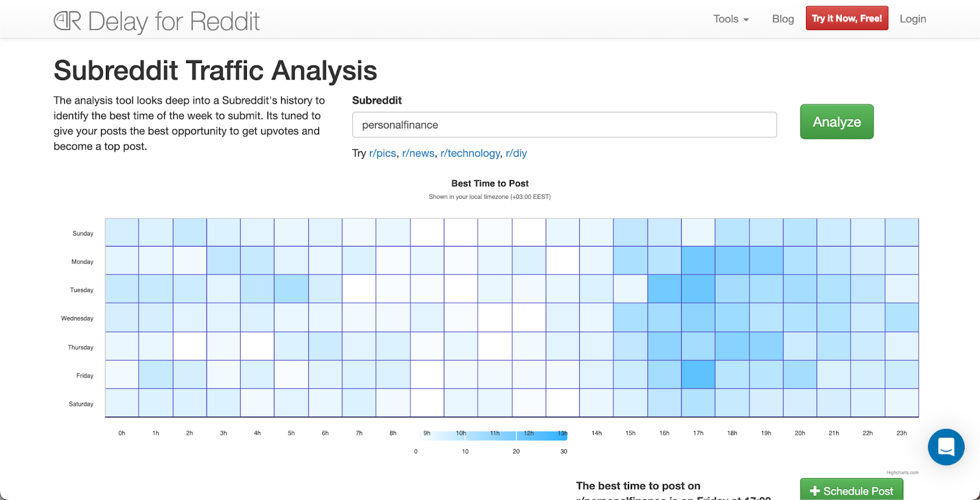
Task: Click the Monday row label
Action: click(x=82, y=262)
